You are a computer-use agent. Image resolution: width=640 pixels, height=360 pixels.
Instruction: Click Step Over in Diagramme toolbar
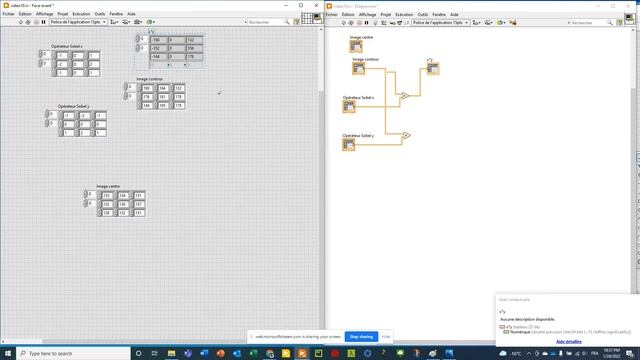tap(400, 23)
